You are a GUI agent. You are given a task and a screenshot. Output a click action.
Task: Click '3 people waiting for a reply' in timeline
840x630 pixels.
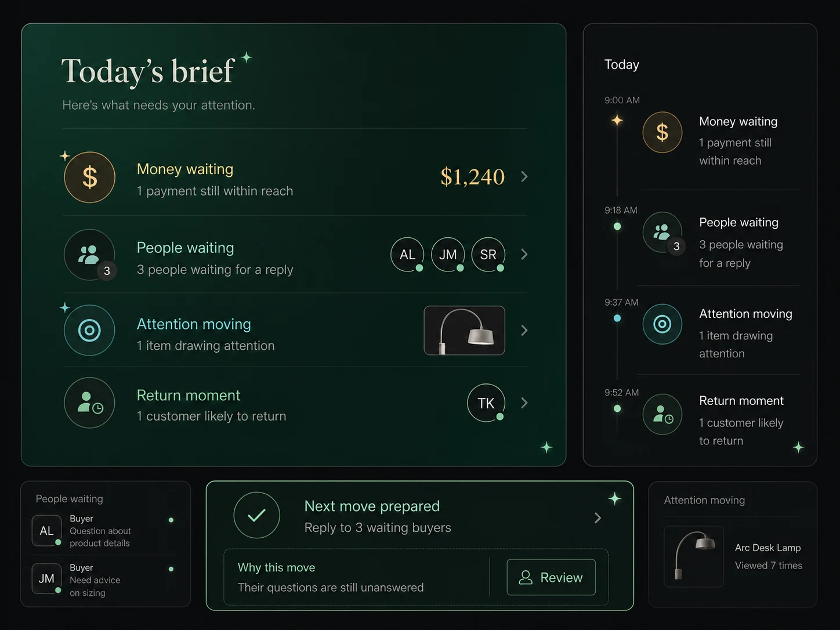click(x=741, y=254)
